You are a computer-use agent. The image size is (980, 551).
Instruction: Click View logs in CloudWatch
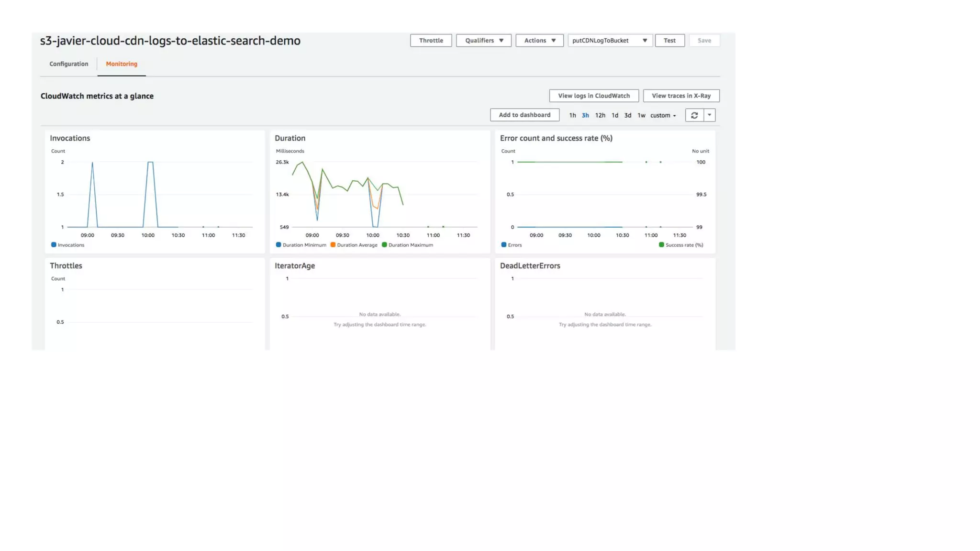(593, 96)
